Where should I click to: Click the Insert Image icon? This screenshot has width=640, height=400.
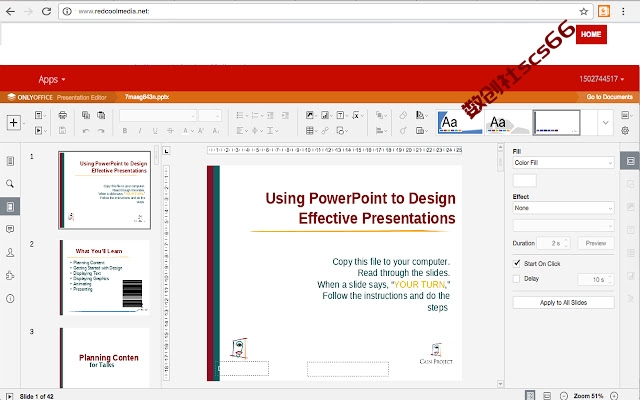pyautogui.click(x=310, y=116)
